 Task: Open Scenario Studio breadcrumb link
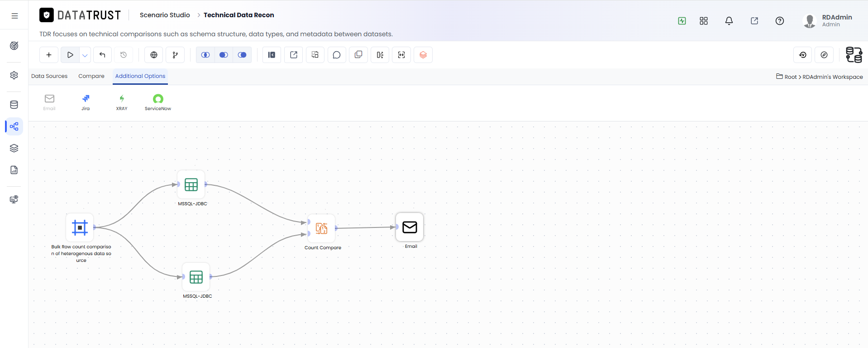point(165,15)
